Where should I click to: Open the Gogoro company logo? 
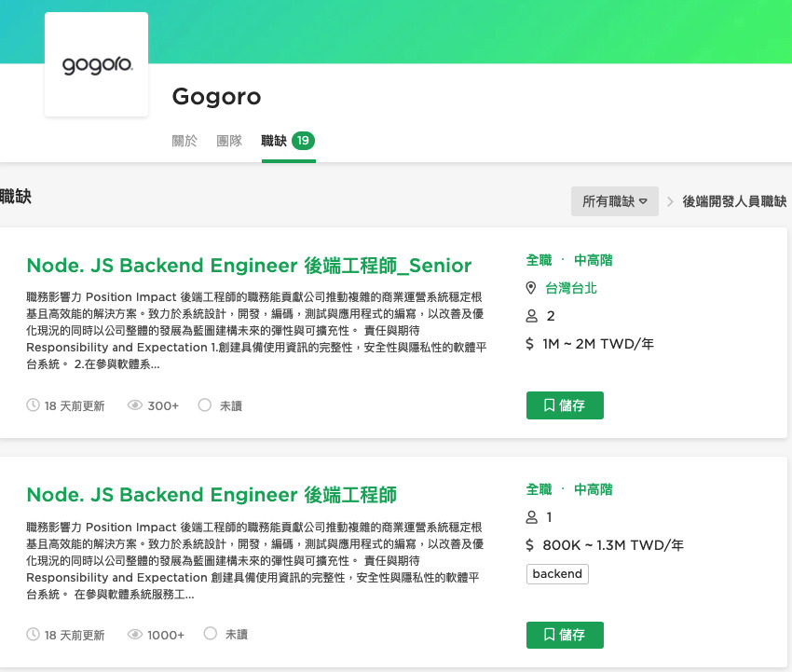[x=97, y=64]
